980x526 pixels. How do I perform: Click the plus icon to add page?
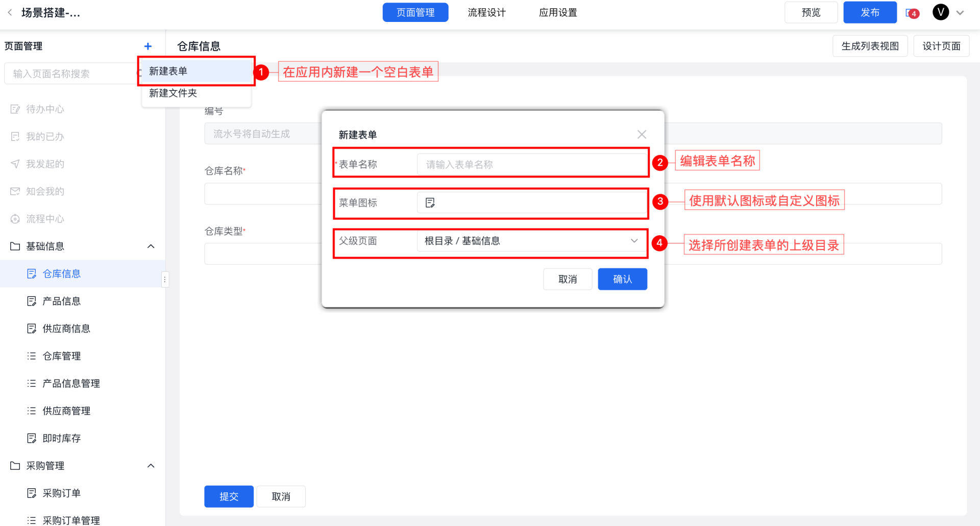148,46
